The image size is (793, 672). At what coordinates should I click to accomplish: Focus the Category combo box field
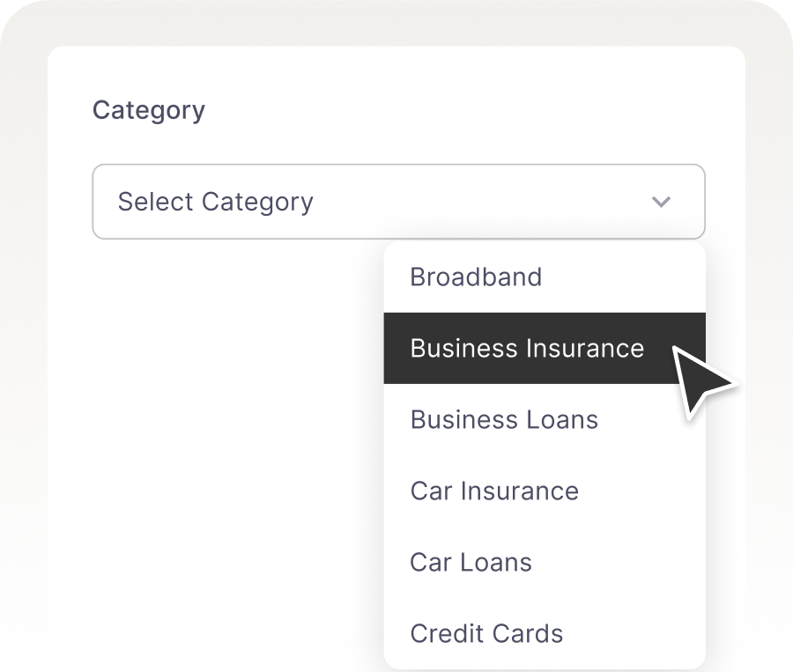pos(398,202)
